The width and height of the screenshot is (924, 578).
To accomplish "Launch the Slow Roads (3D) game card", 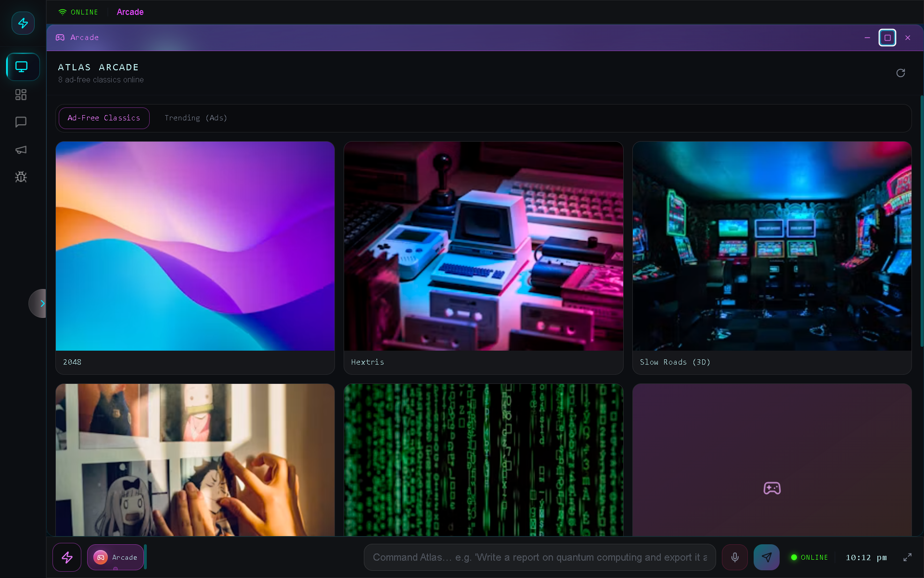I will coord(772,258).
